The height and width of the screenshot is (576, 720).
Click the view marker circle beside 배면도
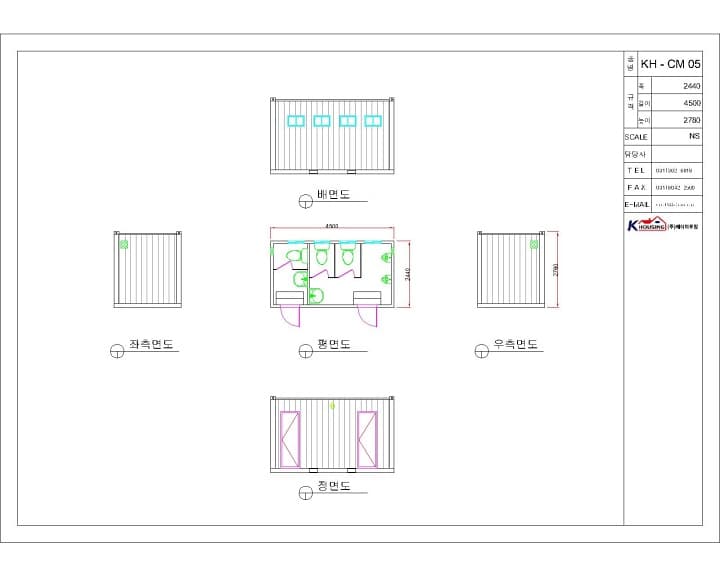click(x=306, y=201)
